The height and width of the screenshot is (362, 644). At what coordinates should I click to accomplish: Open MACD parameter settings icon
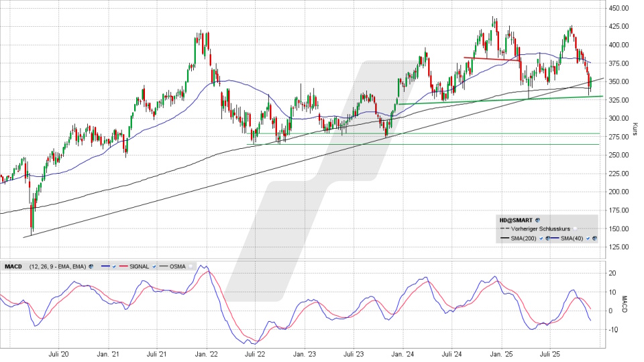pos(91,266)
